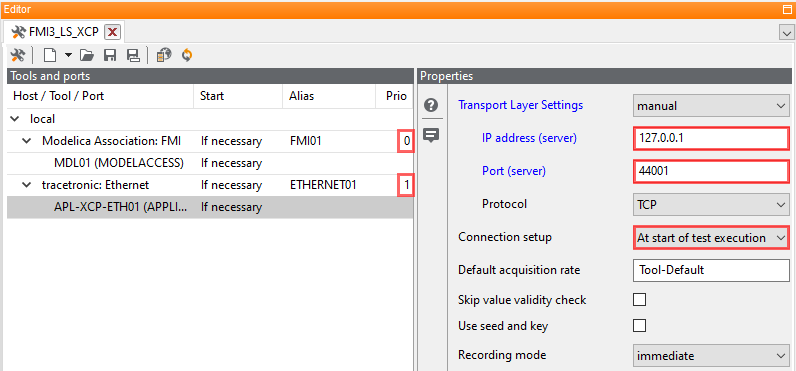
Task: Click the Host / Tool / Port column header
Action: [x=101, y=96]
